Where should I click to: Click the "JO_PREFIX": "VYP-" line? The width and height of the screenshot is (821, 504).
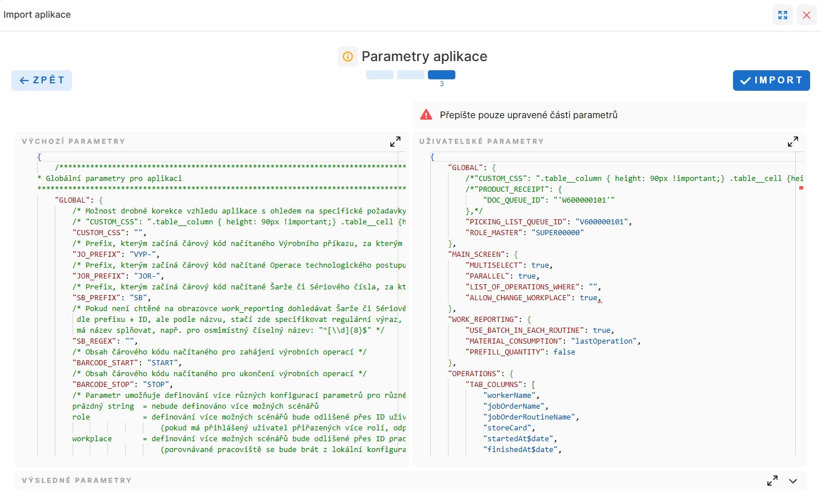click(116, 255)
